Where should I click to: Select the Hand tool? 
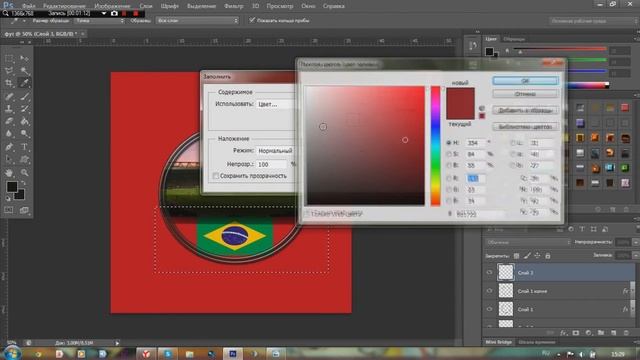[x=9, y=173]
